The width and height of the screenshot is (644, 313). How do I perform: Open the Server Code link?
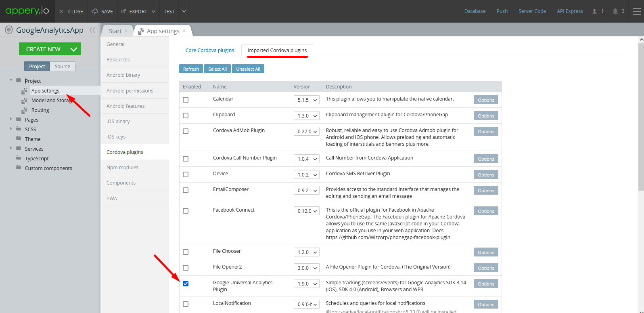532,11
